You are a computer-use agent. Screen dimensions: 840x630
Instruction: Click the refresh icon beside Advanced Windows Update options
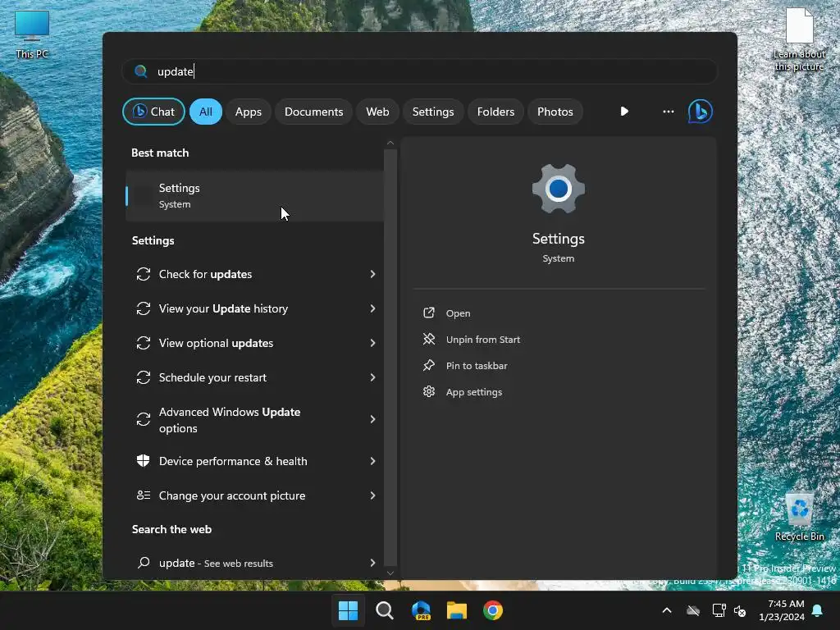click(143, 419)
